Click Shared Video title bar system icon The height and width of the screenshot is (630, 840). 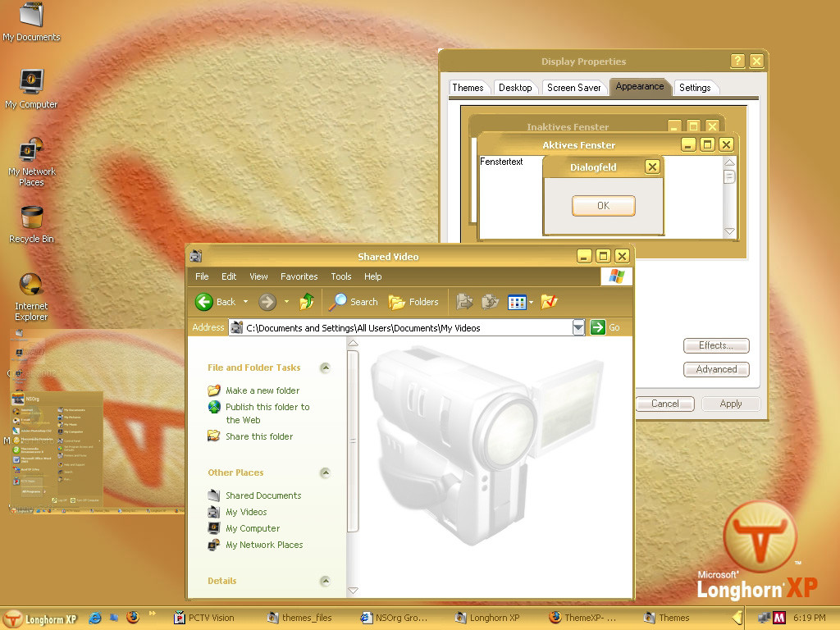tap(196, 256)
